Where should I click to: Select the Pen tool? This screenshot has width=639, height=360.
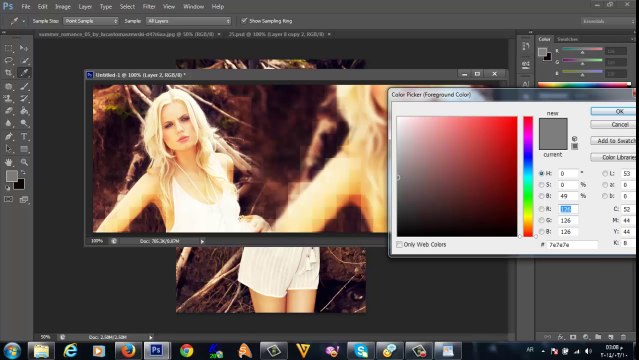point(8,137)
